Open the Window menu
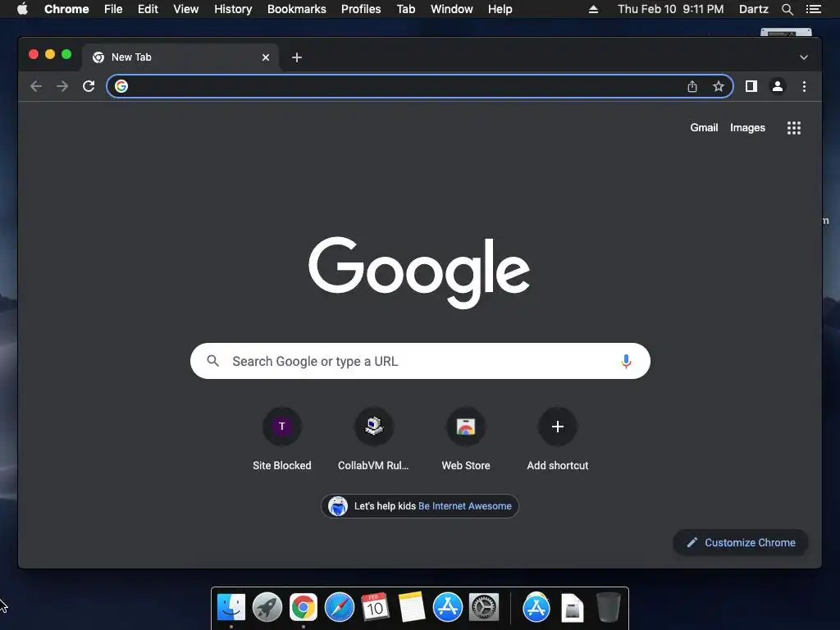Viewport: 840px width, 630px height. (452, 9)
